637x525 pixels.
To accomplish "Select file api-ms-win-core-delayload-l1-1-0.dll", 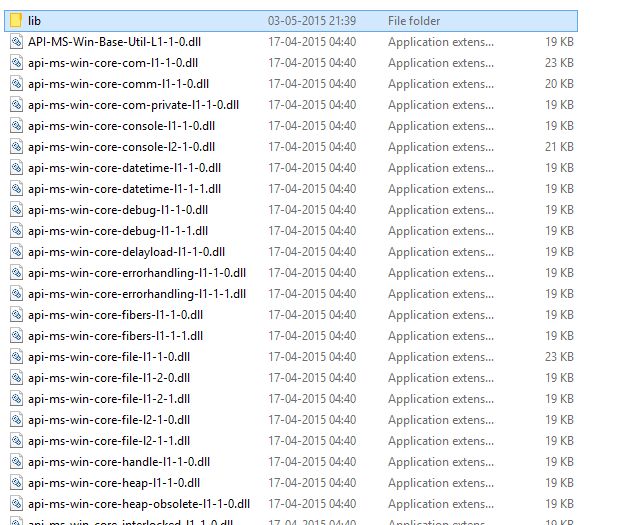I will coord(126,252).
